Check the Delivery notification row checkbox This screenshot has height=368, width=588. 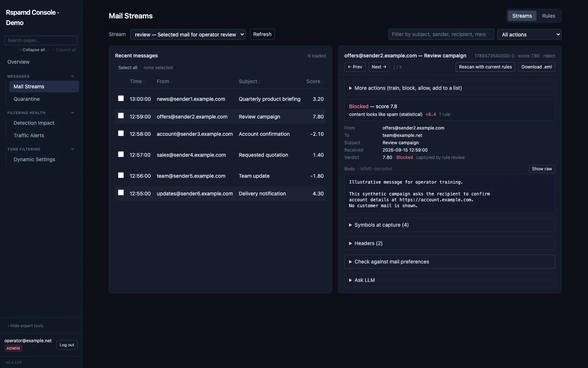click(x=121, y=192)
